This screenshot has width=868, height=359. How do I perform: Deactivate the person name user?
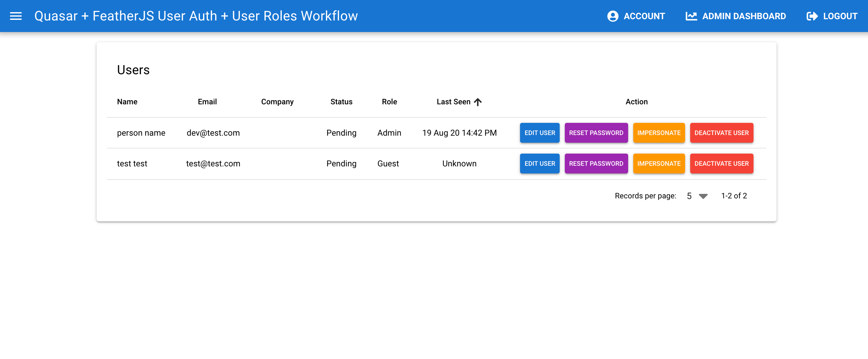[721, 133]
